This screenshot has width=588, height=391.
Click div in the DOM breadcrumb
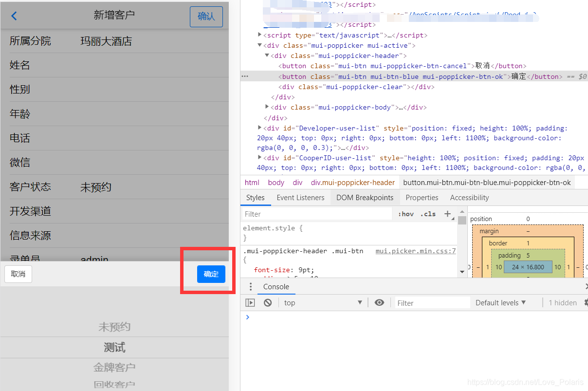[x=297, y=183]
